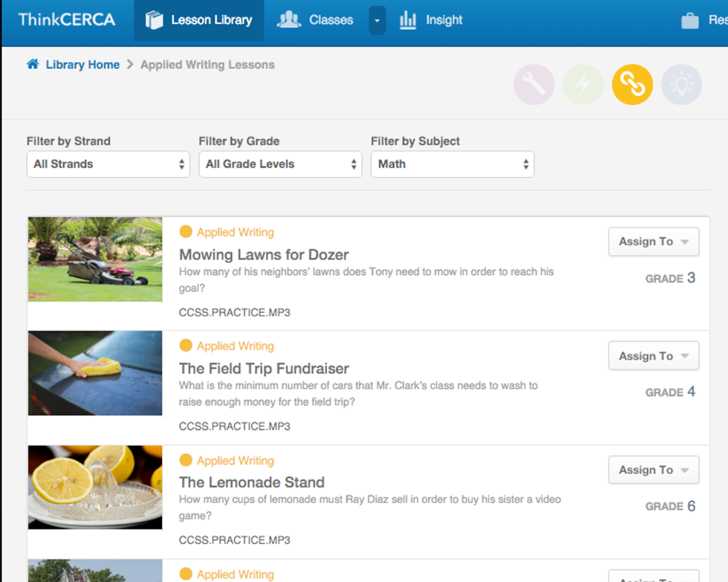Click Assign To for Field Trip Fundraiser
The image size is (728, 582).
[654, 356]
